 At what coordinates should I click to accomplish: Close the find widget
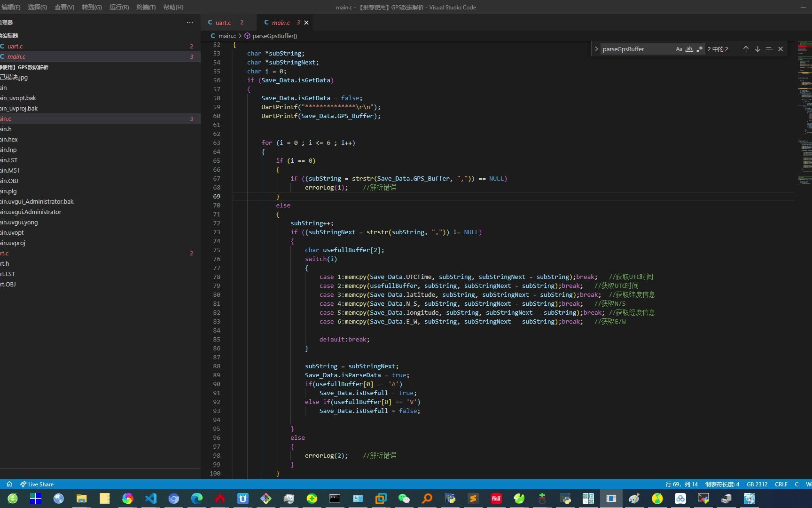(x=781, y=49)
